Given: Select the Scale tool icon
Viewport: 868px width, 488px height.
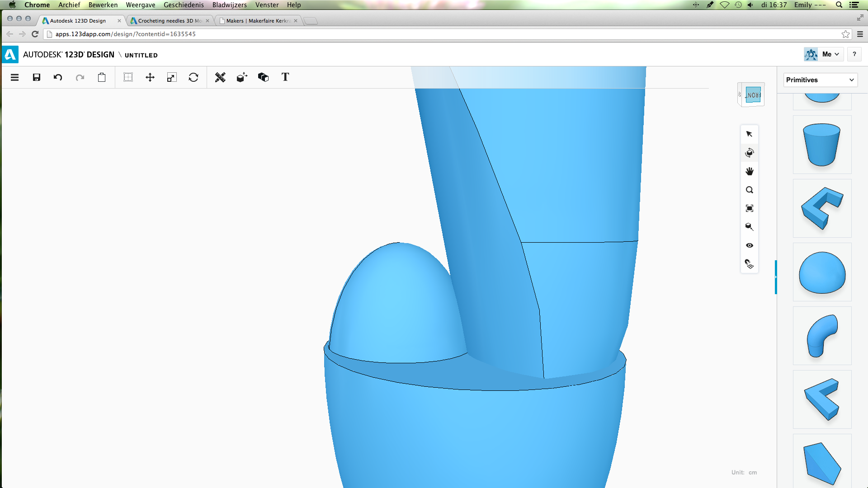Looking at the screenshot, I should 171,77.
